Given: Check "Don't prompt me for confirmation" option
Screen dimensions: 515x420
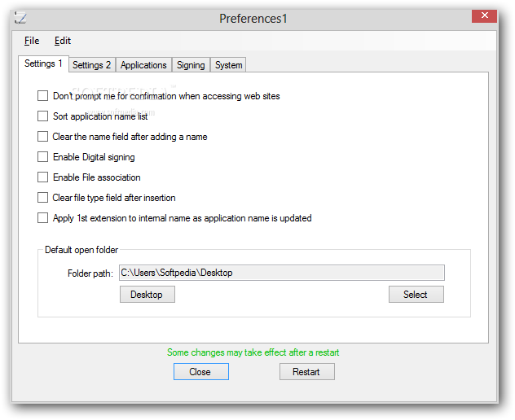Looking at the screenshot, I should tap(42, 96).
